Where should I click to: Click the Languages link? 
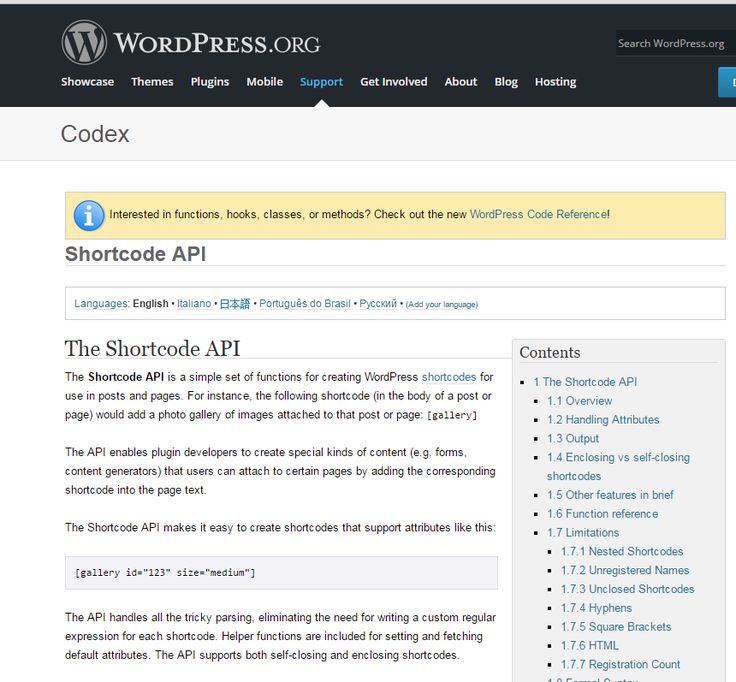(100, 304)
